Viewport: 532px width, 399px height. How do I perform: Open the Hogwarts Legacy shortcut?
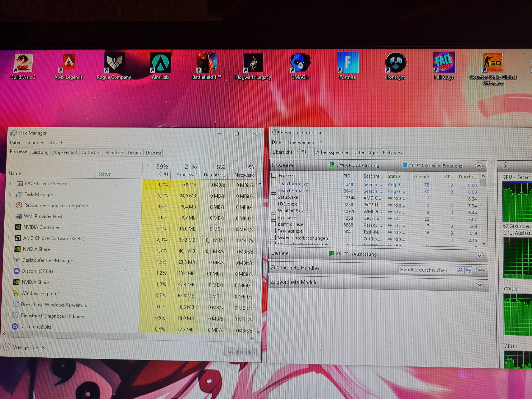click(253, 63)
